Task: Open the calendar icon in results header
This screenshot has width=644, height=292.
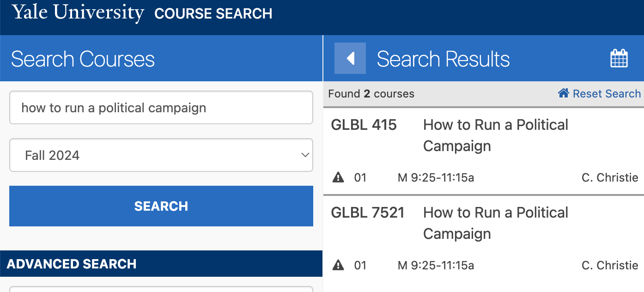Action: click(x=619, y=59)
